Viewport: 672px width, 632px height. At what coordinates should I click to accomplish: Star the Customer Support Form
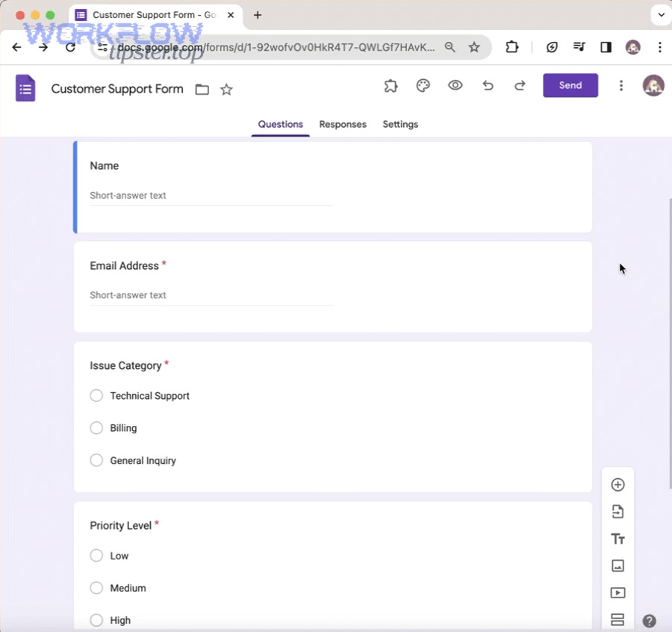226,88
